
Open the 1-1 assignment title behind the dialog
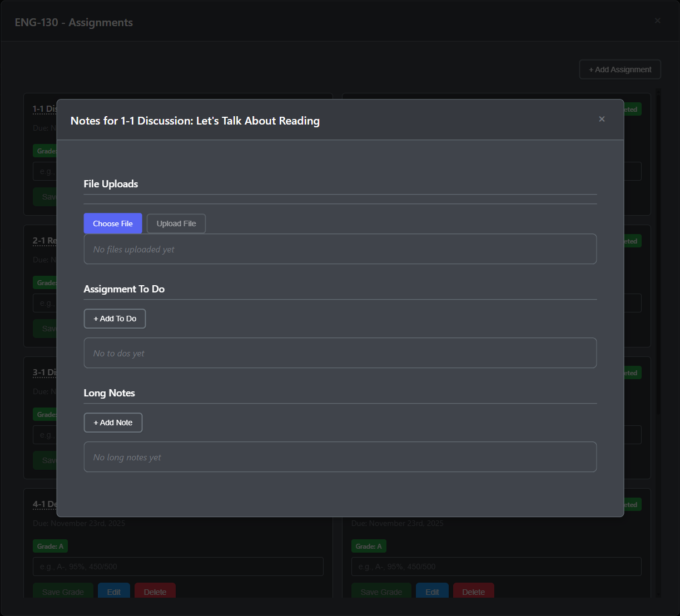44,109
